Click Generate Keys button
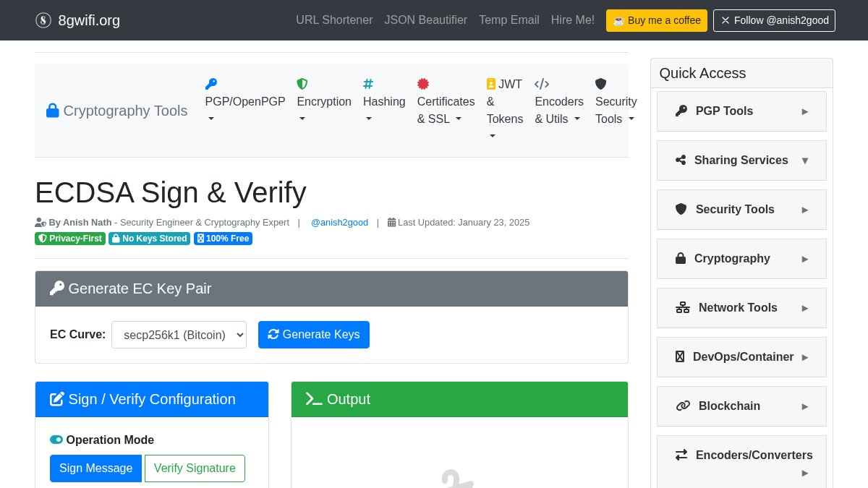Viewport: 868px width, 488px height. point(314,335)
